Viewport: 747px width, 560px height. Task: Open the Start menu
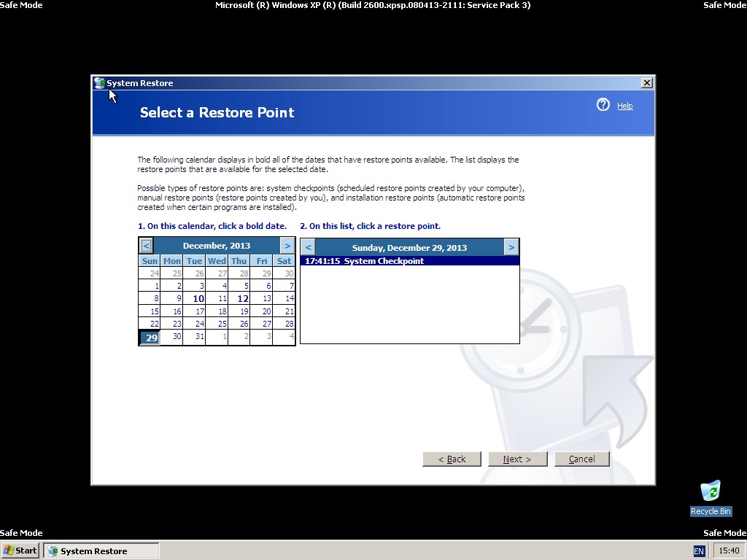(20, 551)
